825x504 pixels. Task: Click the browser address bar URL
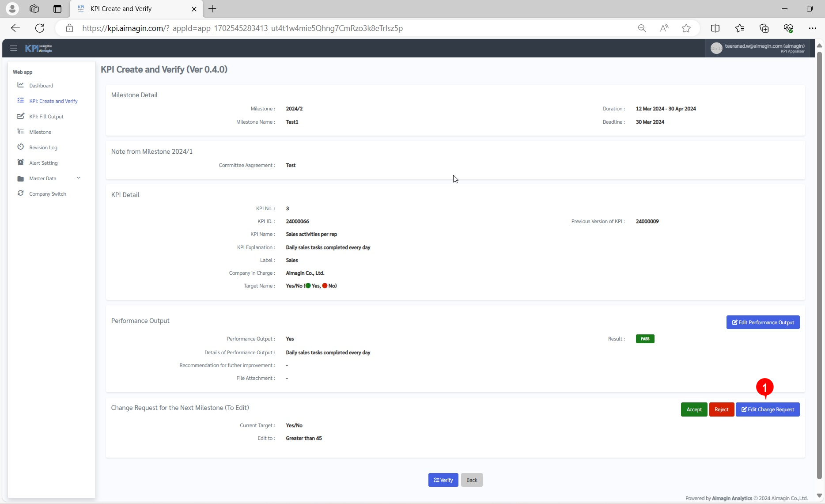click(242, 28)
